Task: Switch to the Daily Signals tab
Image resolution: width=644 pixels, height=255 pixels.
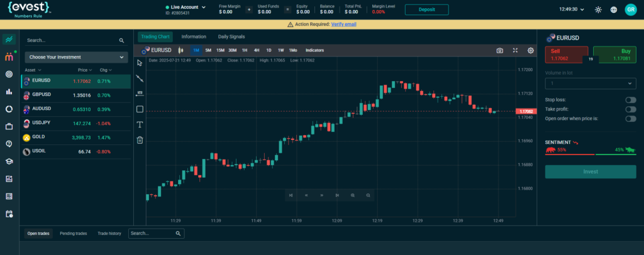Action: tap(231, 36)
